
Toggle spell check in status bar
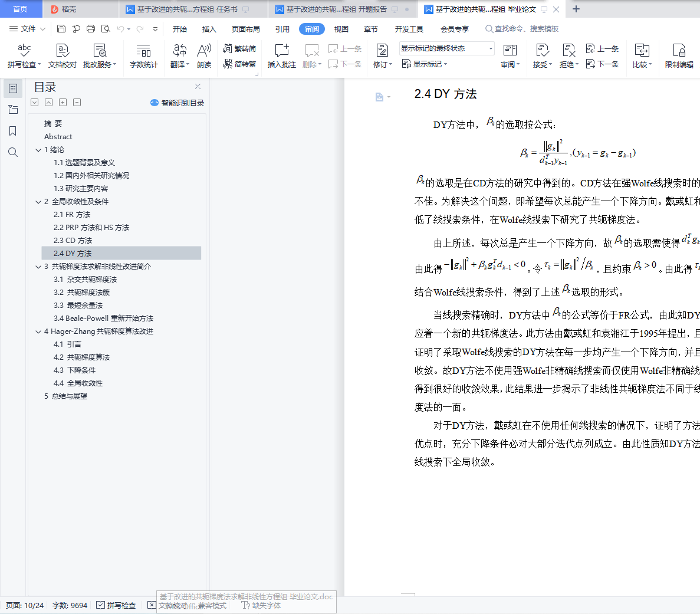click(x=116, y=606)
